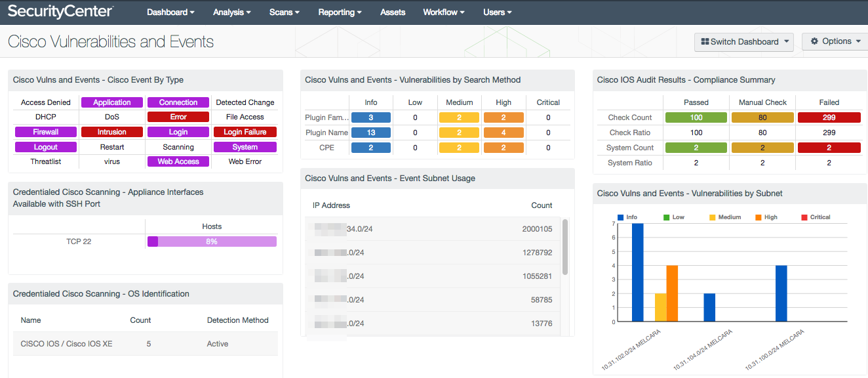Select the Detected Change event cell
Screen dimensions: 868x378
click(245, 102)
